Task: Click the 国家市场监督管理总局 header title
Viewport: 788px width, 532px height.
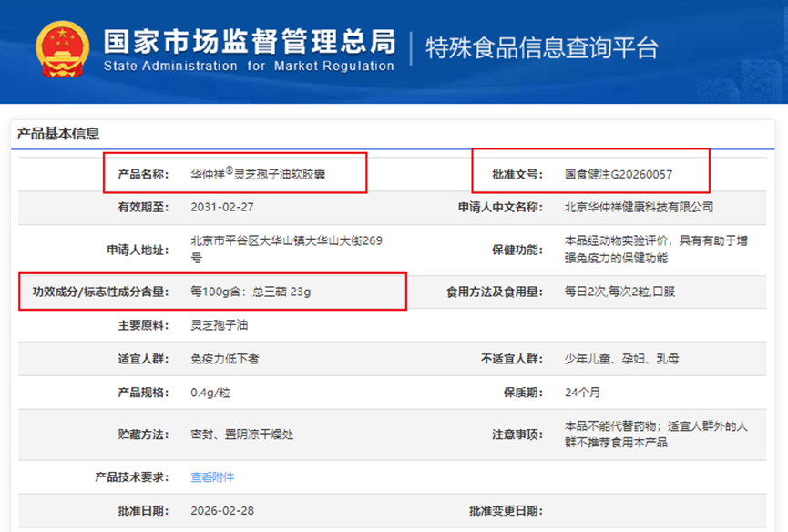Action: click(250, 41)
